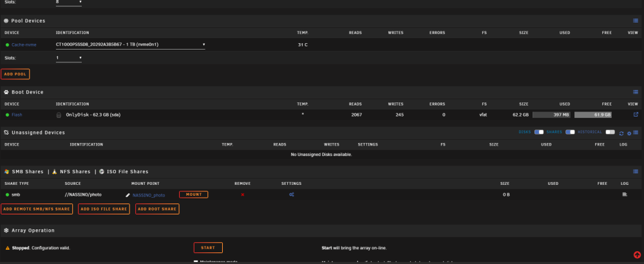Toggle the SHARES switch off

tap(570, 132)
